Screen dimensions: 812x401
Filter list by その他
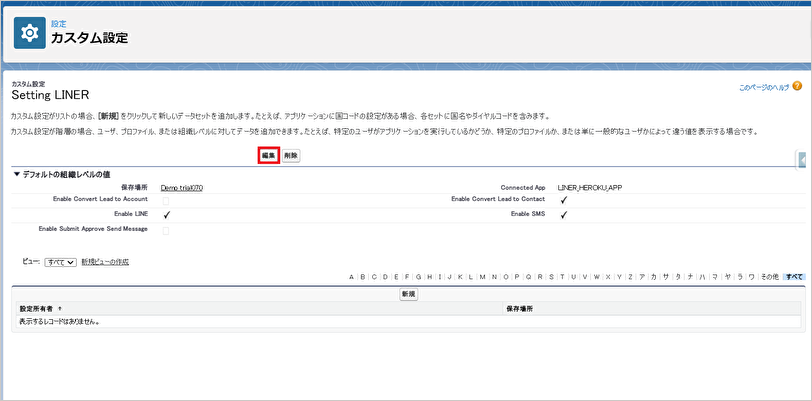(770, 277)
